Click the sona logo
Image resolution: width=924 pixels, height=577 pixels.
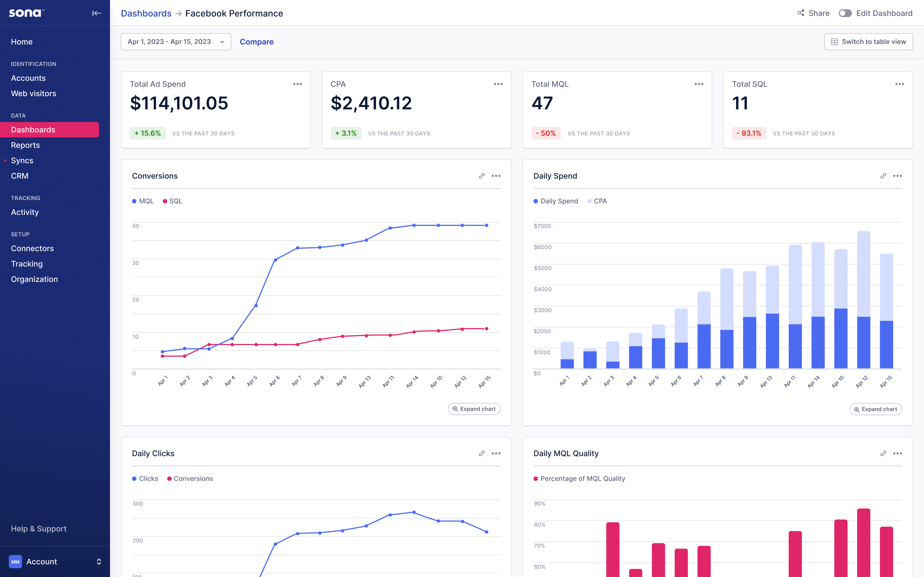click(x=25, y=13)
